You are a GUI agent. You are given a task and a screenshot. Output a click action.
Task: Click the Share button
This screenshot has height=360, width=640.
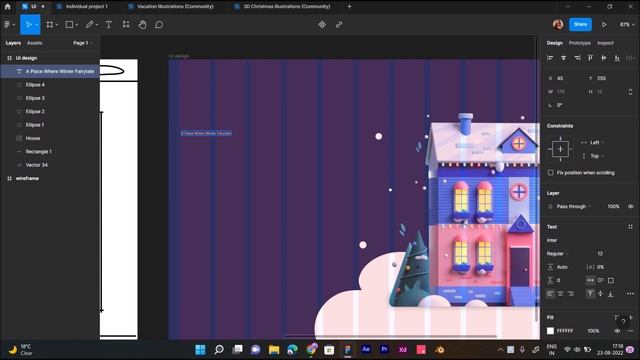click(580, 24)
